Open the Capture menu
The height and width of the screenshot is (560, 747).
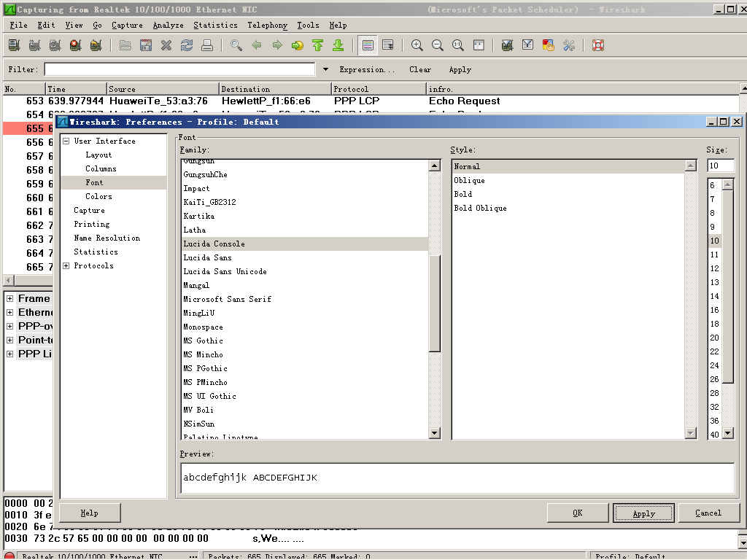coord(127,26)
